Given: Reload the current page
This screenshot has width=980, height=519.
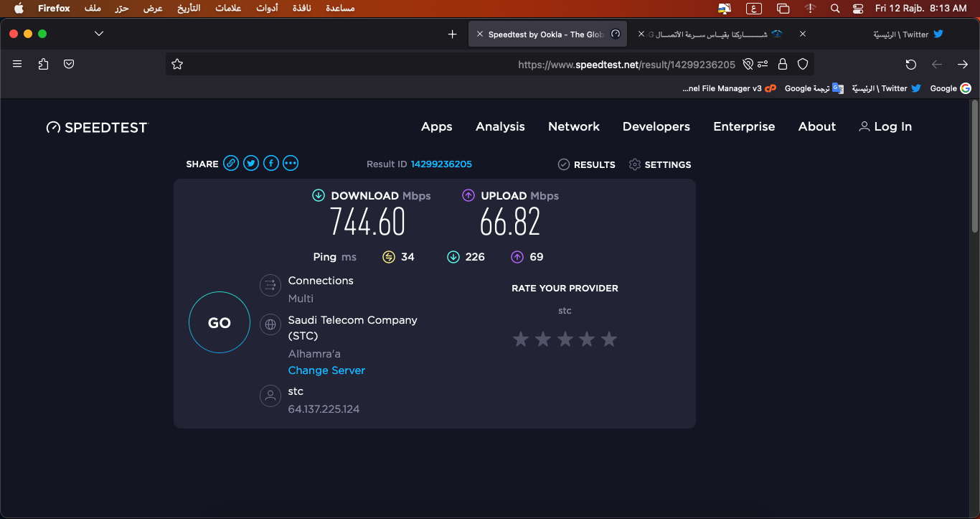Looking at the screenshot, I should 911,64.
